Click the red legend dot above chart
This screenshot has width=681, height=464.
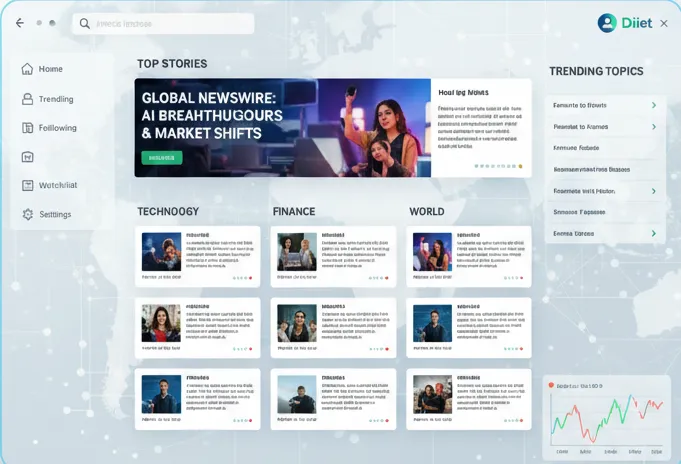tap(551, 385)
